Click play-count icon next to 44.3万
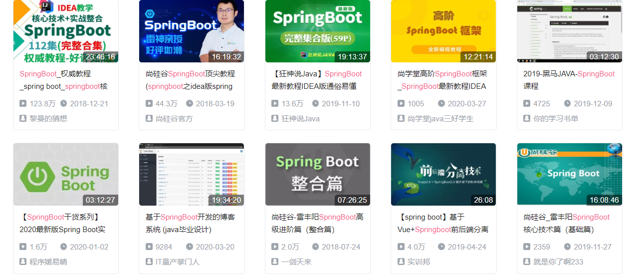Viewport: 644px width, 279px height. click(x=149, y=104)
